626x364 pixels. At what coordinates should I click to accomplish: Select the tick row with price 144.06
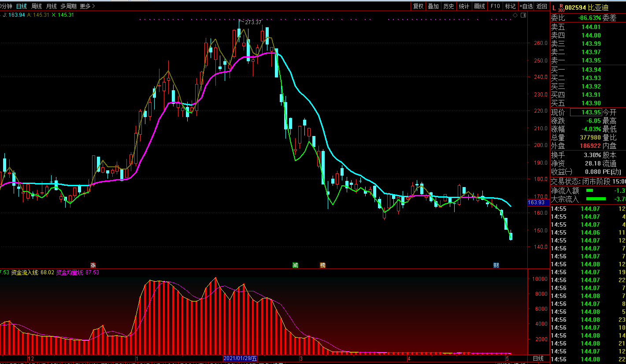588,232
